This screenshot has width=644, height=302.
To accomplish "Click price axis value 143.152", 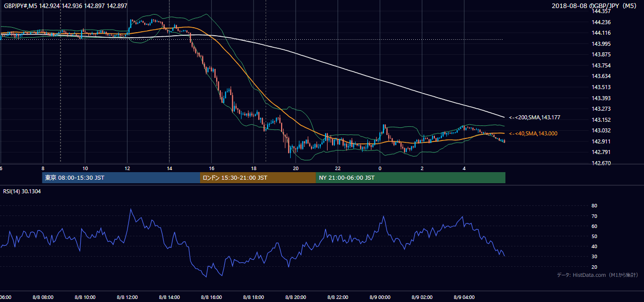I will [x=601, y=120].
